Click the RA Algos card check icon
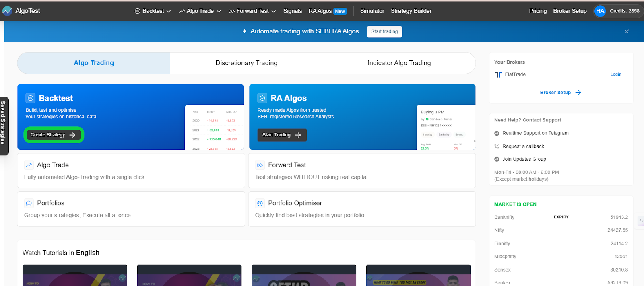The image size is (644, 286). [x=262, y=98]
